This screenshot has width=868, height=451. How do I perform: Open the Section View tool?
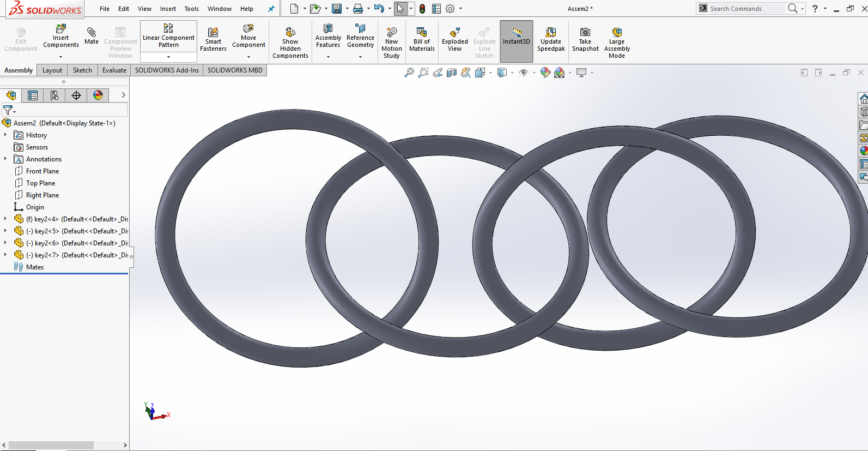(452, 73)
